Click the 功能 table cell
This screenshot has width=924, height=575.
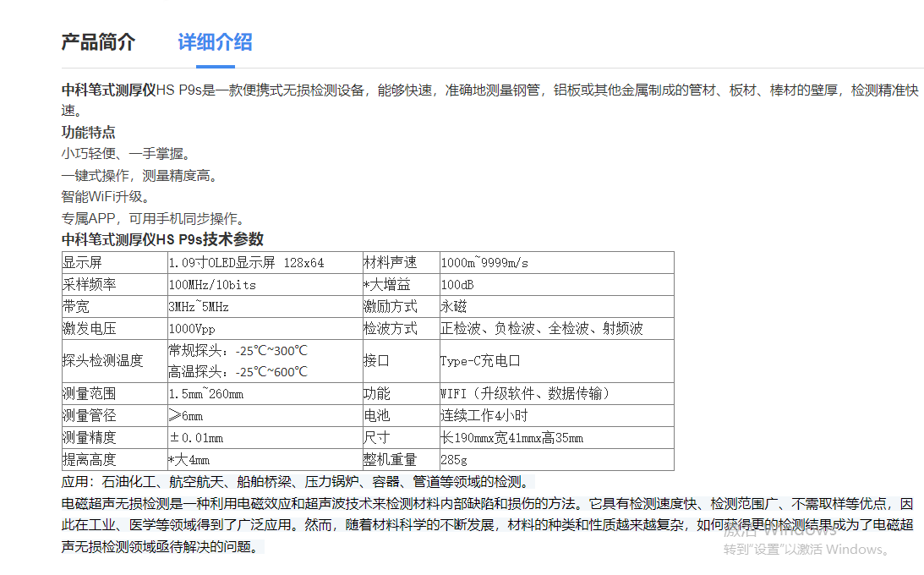401,393
